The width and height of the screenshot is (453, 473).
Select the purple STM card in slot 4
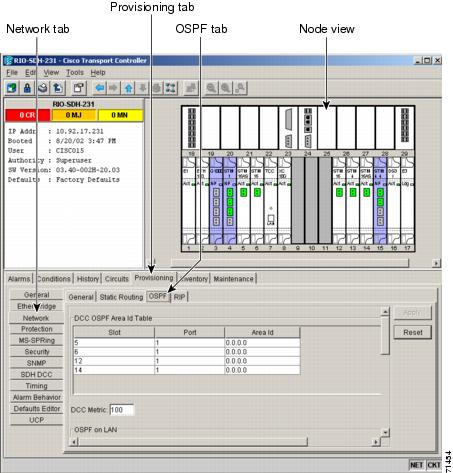pyautogui.click(x=230, y=200)
